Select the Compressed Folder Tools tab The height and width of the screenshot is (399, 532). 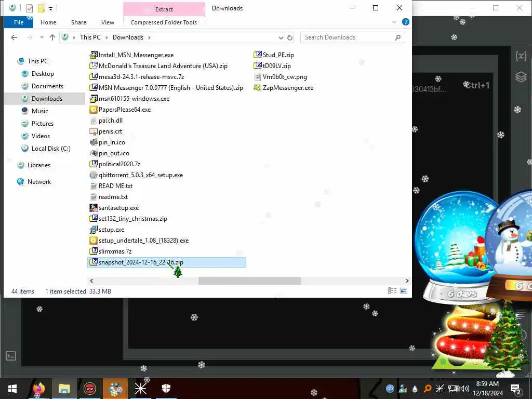[x=164, y=22]
